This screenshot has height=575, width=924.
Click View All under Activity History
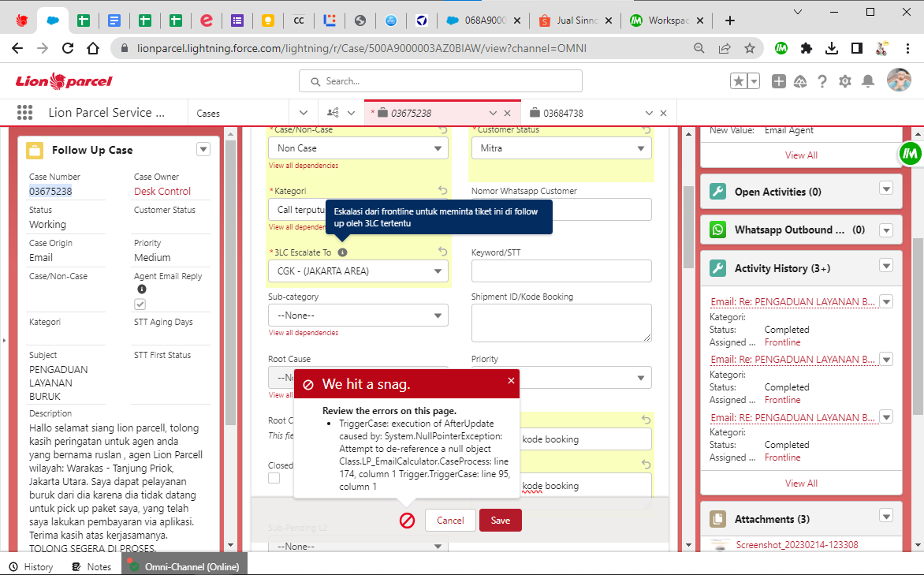point(801,483)
